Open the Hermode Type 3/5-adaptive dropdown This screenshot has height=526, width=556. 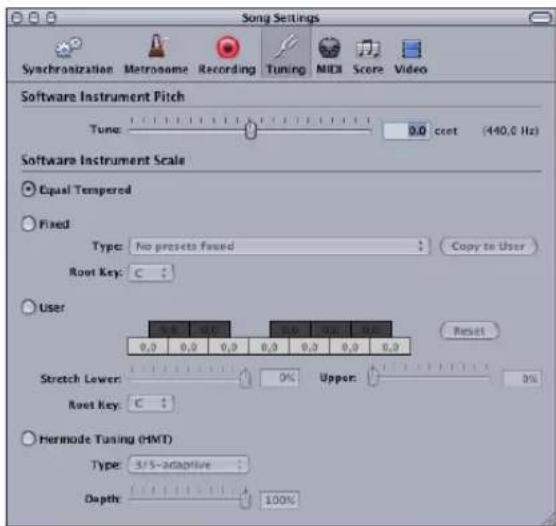point(188,465)
